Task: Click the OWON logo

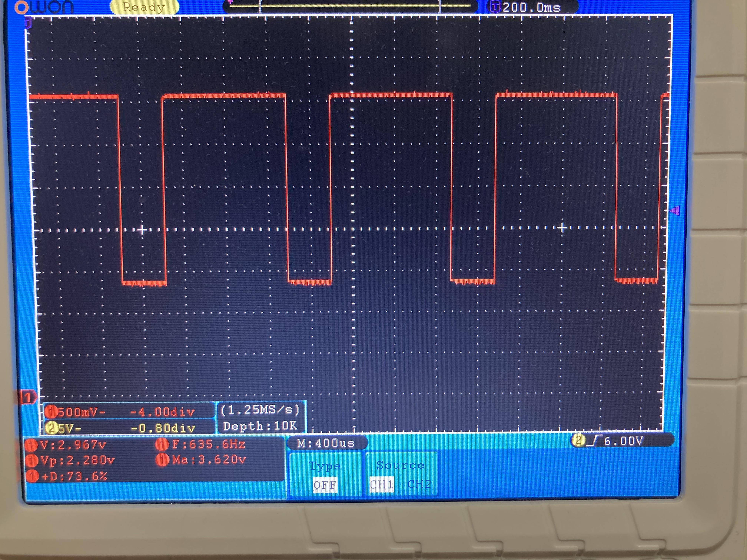Action: coord(44,7)
